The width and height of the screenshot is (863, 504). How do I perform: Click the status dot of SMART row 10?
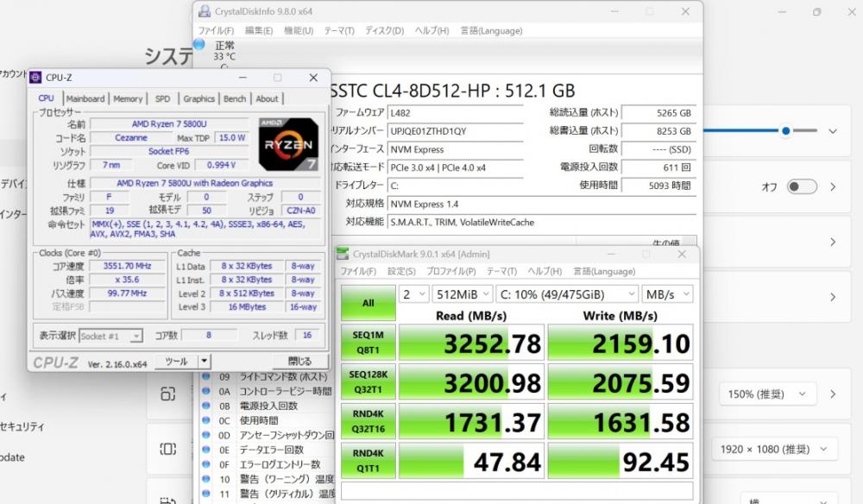(x=206, y=479)
